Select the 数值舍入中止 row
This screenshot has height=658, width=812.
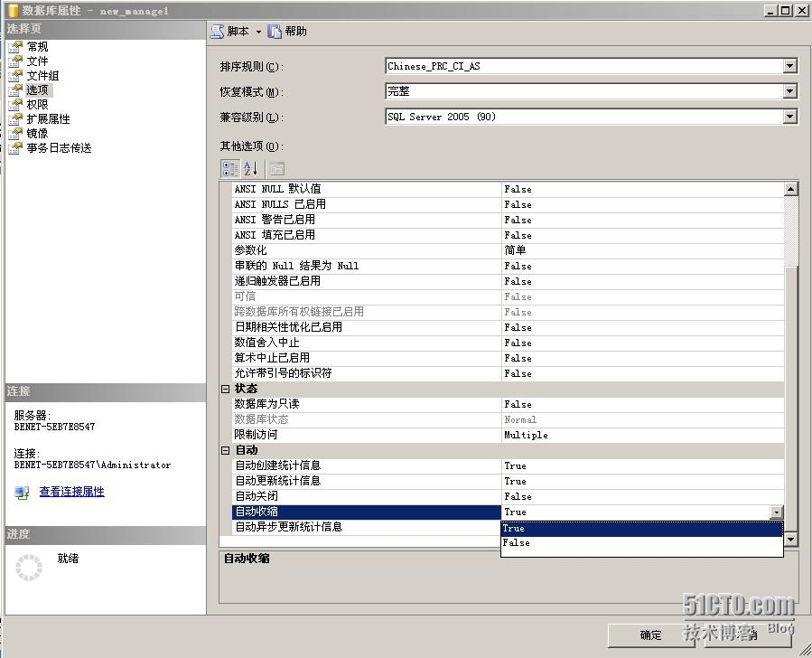[508, 343]
